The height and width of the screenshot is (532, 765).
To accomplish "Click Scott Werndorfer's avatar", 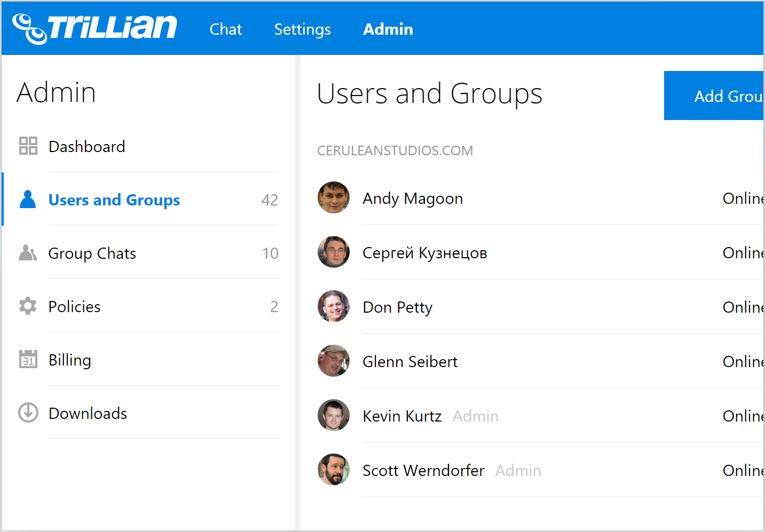I will [334, 470].
